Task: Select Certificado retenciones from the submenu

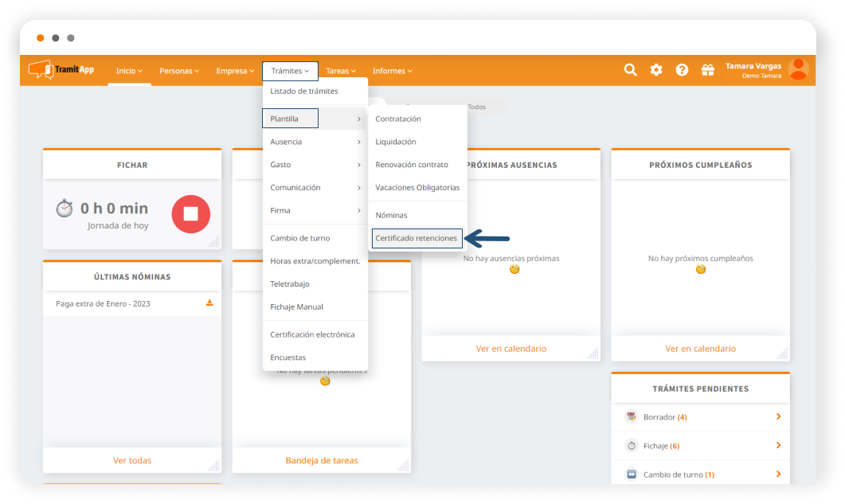Action: (417, 238)
